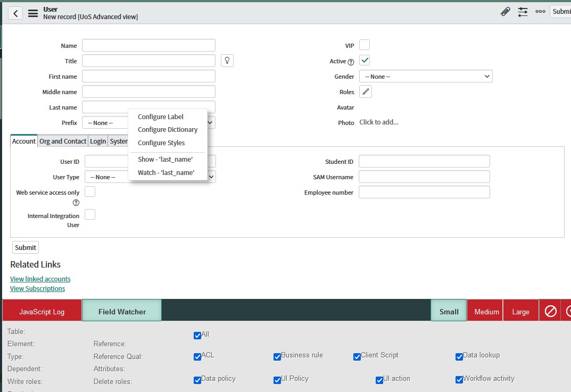Edit Roles using the pencil icon
This screenshot has height=392, width=571.
tap(365, 91)
